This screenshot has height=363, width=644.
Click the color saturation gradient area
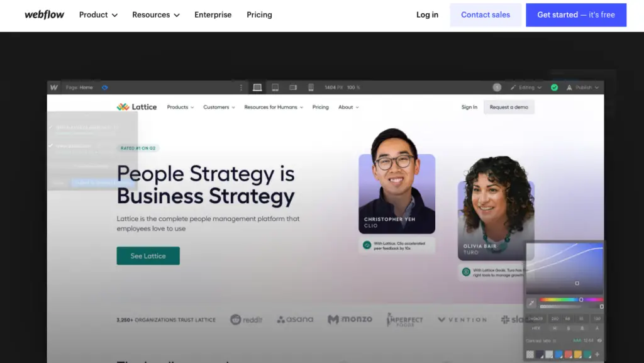tap(564, 268)
